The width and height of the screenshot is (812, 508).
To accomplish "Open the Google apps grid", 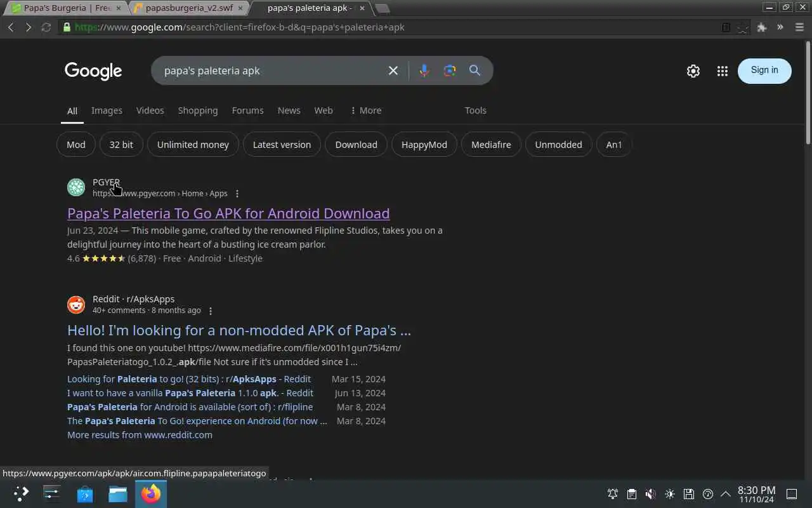I will click(x=722, y=71).
